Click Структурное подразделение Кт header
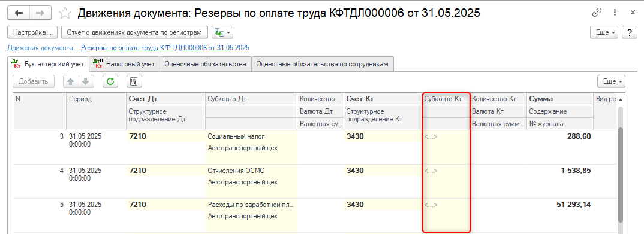The height and width of the screenshot is (234, 644). pos(383,118)
